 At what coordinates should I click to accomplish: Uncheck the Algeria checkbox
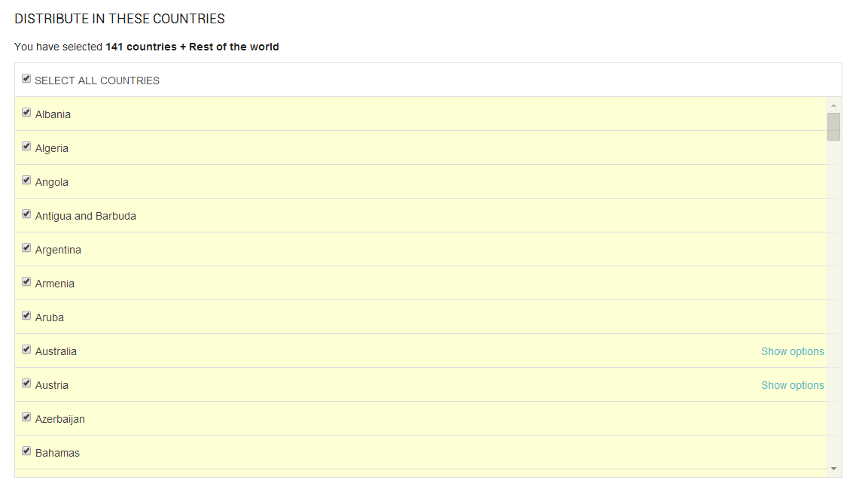point(26,147)
